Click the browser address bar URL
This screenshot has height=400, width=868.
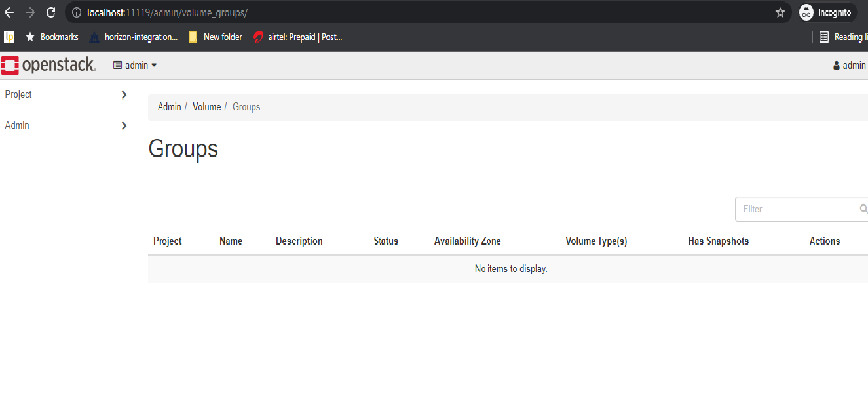pyautogui.click(x=167, y=12)
